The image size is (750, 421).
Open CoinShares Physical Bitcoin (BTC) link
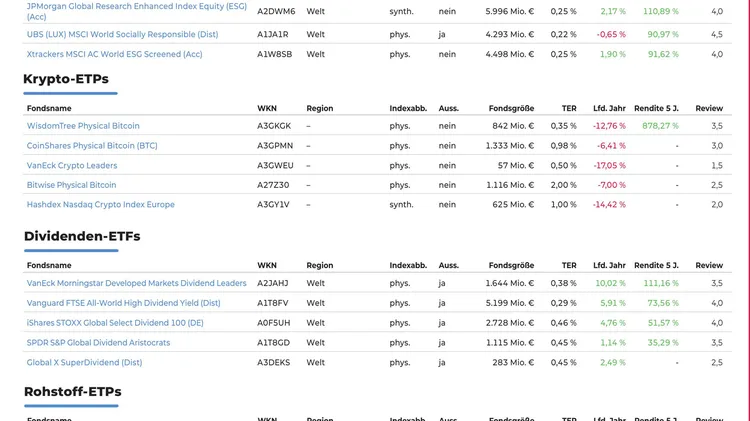[x=92, y=145]
